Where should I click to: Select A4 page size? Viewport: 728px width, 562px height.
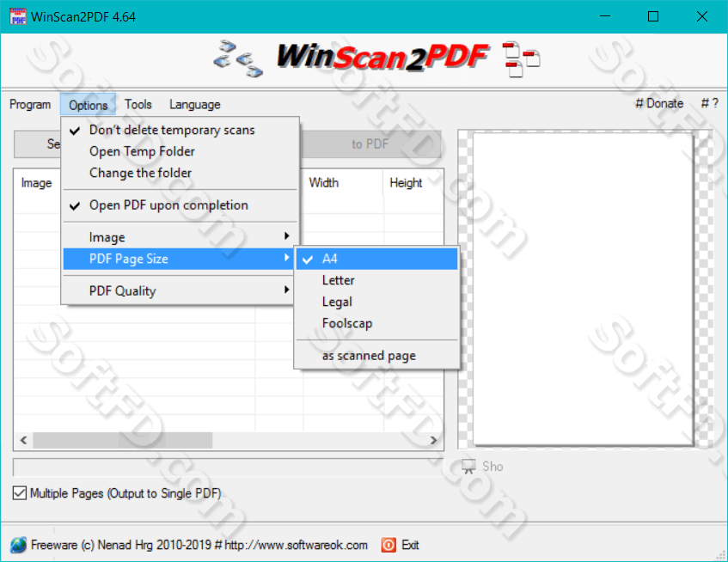[x=377, y=259]
